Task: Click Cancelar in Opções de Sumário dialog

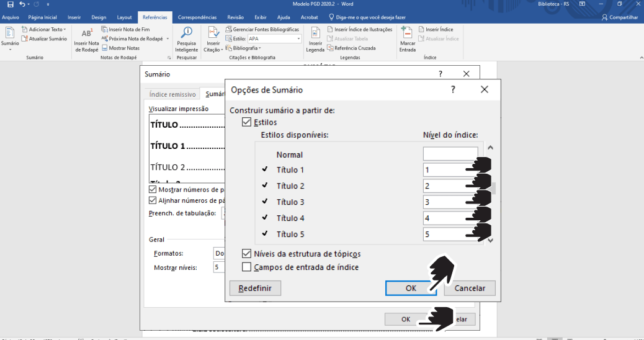Action: click(x=470, y=289)
